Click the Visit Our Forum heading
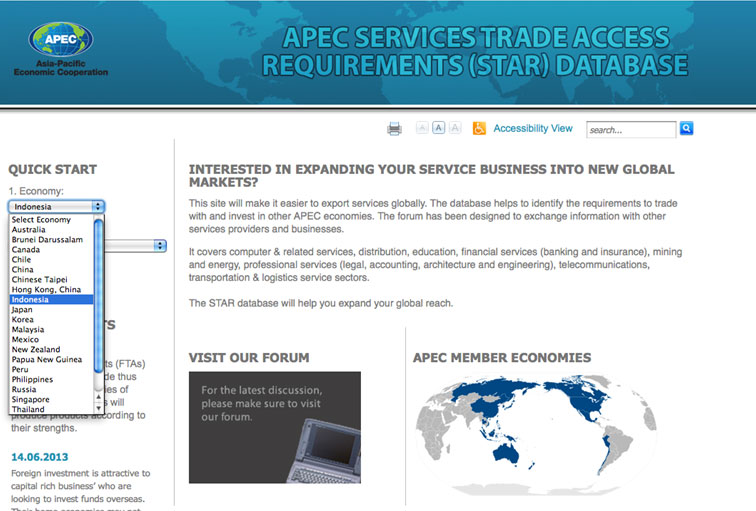 point(249,358)
